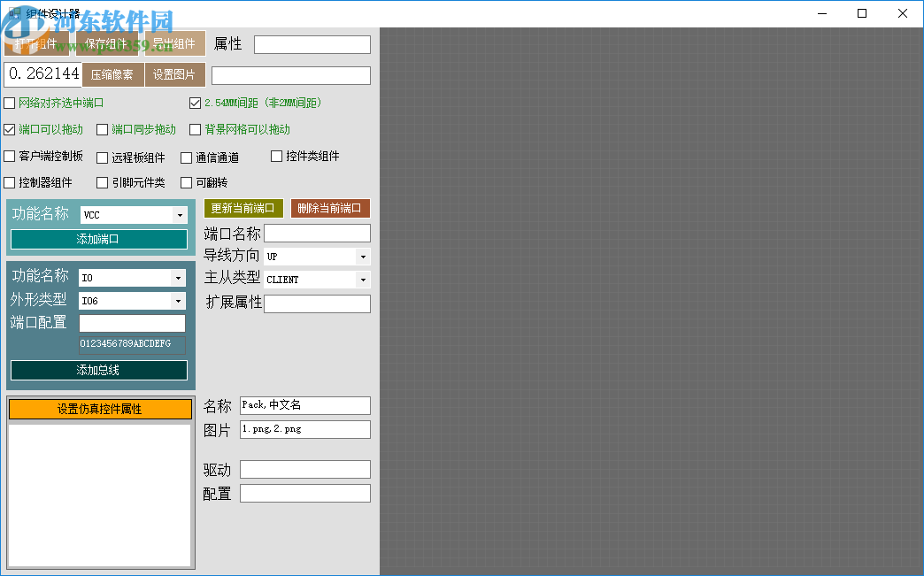Image resolution: width=924 pixels, height=576 pixels.
Task: Click the orange 设置仿真控件属性 button
Action: click(x=99, y=409)
